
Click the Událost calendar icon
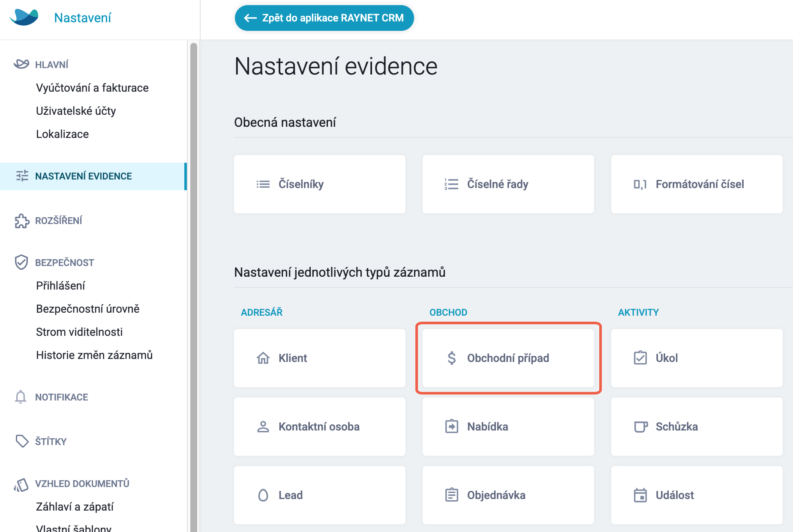[x=640, y=495]
